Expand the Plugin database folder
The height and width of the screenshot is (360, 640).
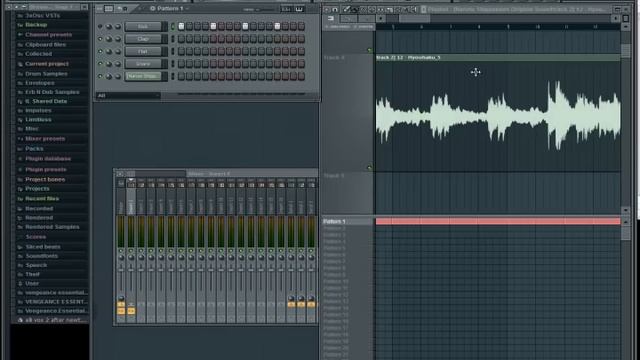coord(48,159)
